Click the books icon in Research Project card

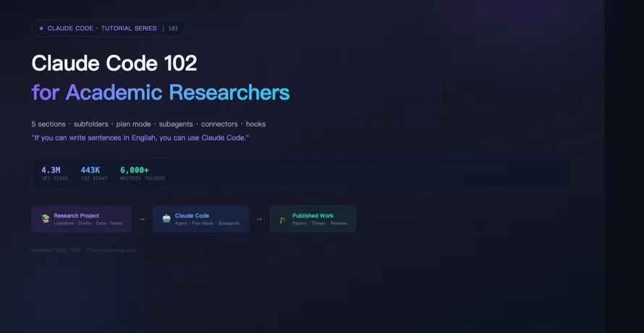45,219
